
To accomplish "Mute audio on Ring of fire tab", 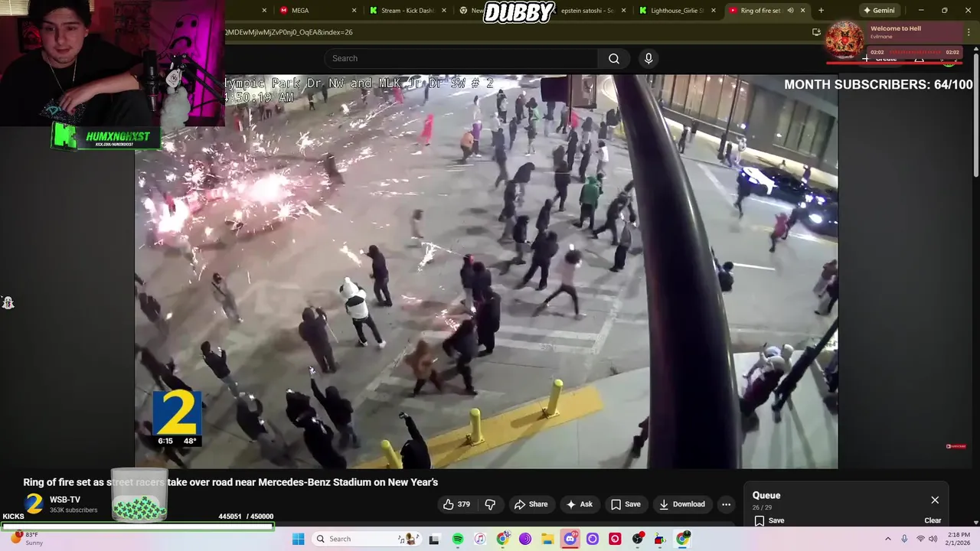I will point(790,11).
